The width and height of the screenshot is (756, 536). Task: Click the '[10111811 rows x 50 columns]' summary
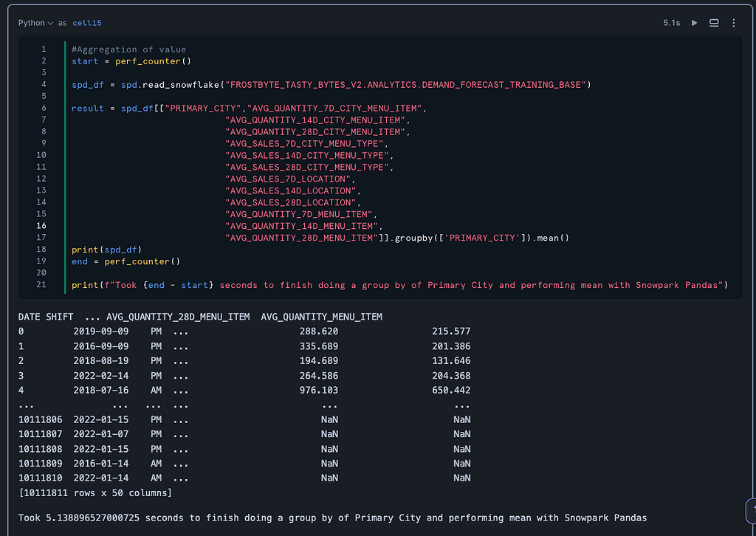(95, 493)
